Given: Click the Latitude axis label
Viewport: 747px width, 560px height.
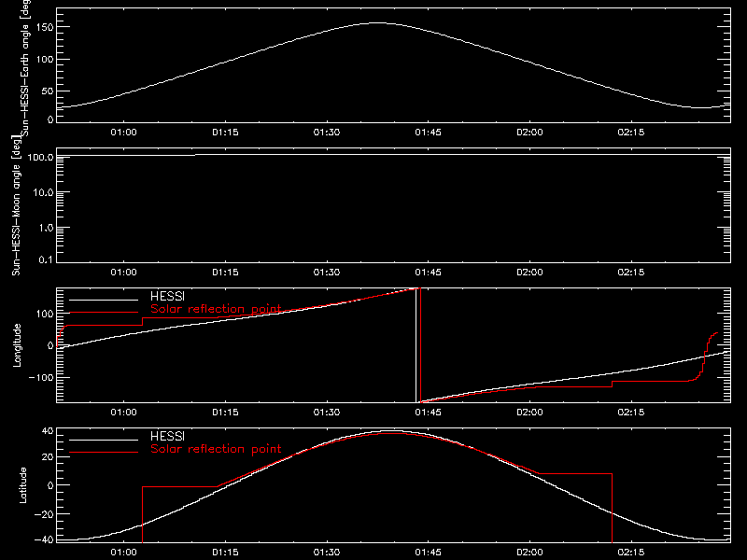Looking at the screenshot, I should point(22,485).
